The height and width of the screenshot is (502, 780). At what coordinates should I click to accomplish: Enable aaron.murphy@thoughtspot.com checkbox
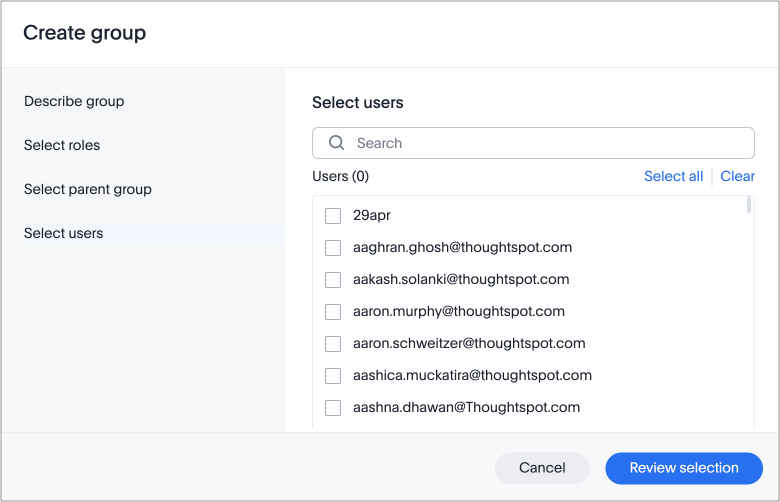point(333,312)
